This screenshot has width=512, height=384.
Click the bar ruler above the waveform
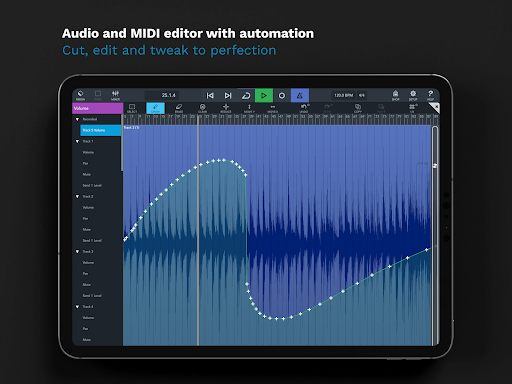280,119
